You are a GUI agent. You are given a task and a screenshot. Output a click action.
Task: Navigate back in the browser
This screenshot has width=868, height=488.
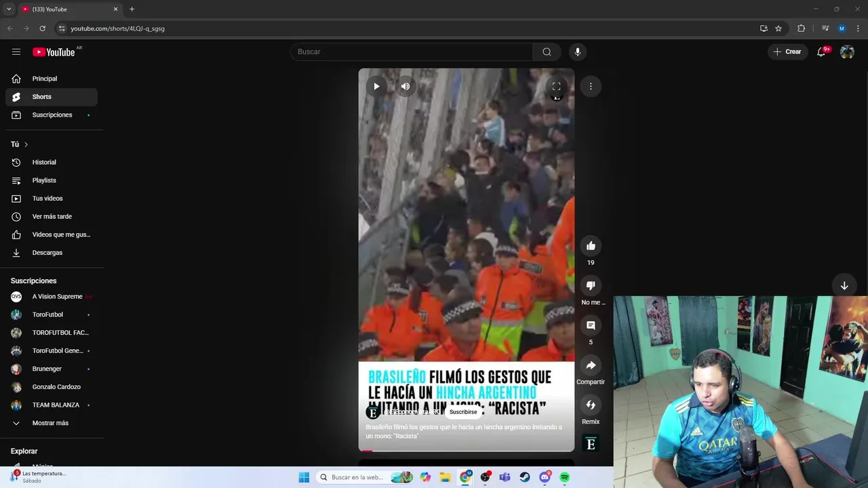pyautogui.click(x=9, y=28)
